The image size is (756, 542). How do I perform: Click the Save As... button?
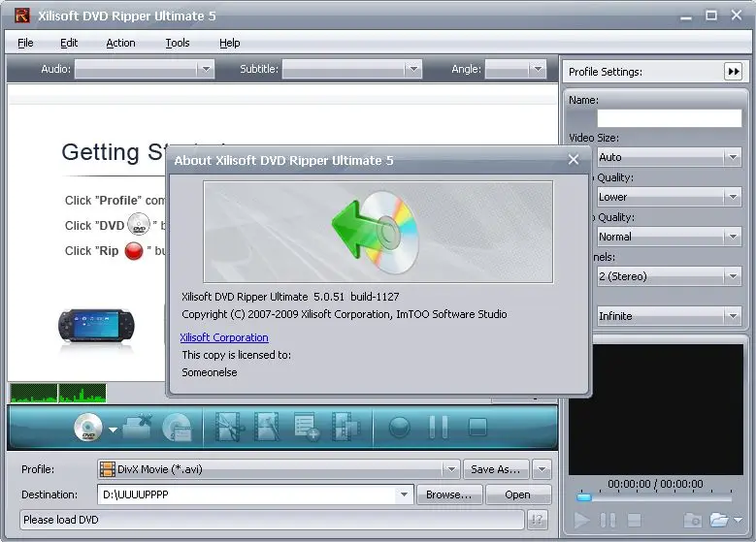496,469
